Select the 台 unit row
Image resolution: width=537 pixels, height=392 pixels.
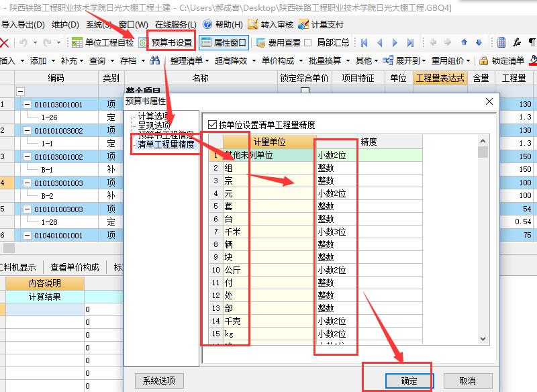click(x=315, y=219)
